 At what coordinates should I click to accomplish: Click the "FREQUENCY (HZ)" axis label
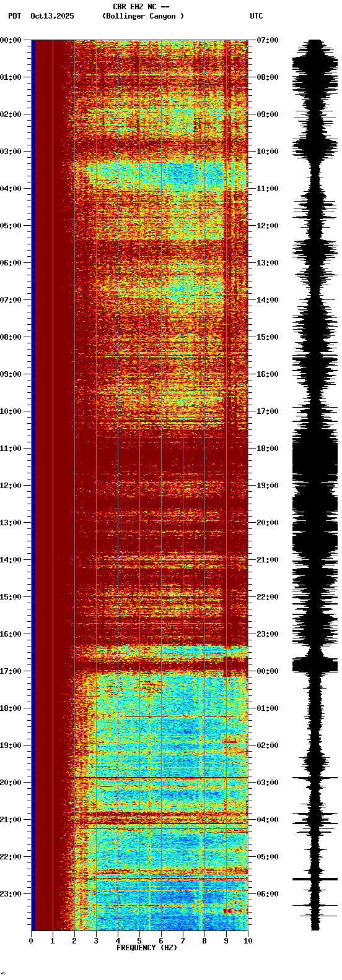[x=147, y=947]
